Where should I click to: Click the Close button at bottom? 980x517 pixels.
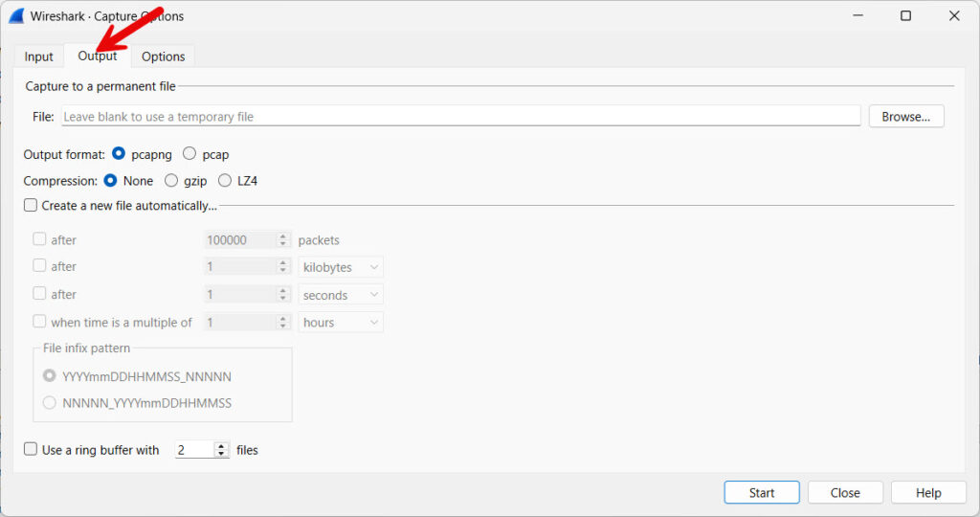pos(844,493)
